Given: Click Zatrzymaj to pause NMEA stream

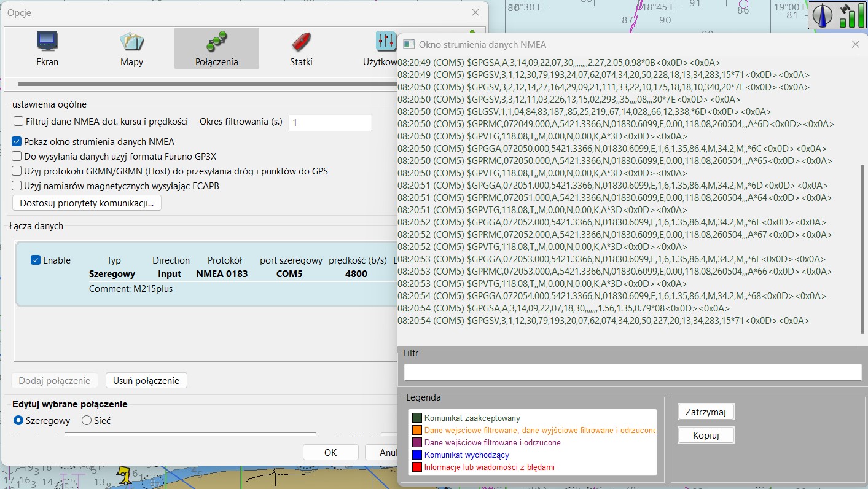Looking at the screenshot, I should 706,412.
